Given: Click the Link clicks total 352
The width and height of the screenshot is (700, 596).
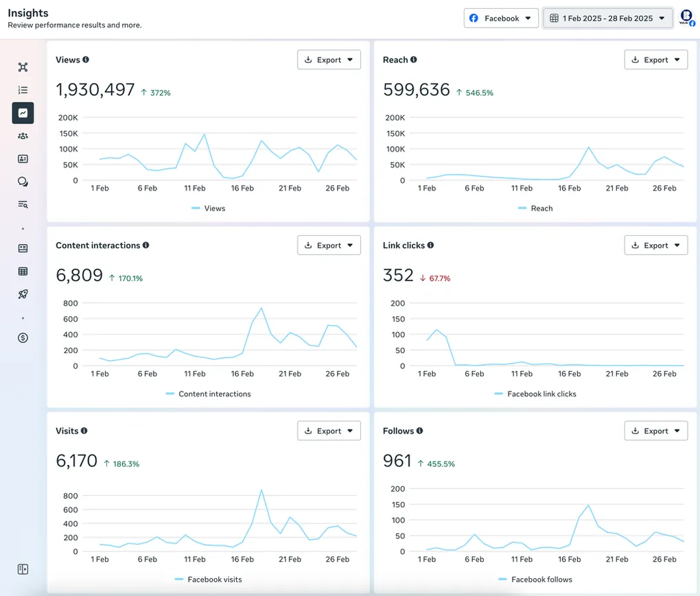Looking at the screenshot, I should point(398,275).
